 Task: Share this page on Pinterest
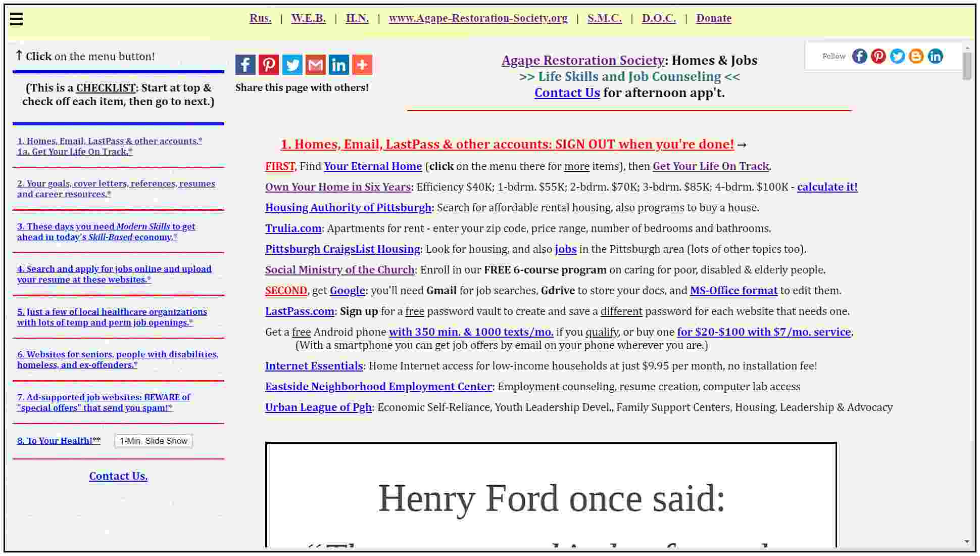click(x=269, y=65)
